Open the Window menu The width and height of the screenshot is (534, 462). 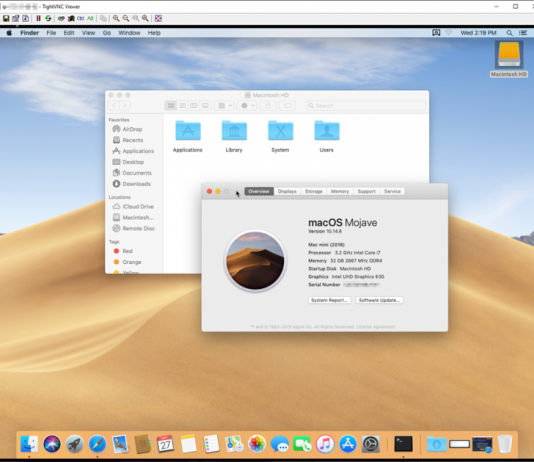pyautogui.click(x=129, y=33)
